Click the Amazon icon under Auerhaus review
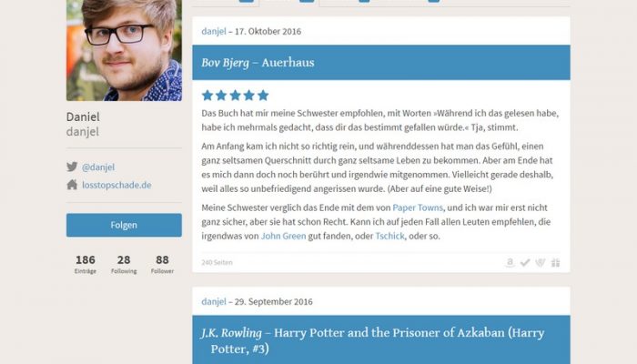 coord(510,262)
